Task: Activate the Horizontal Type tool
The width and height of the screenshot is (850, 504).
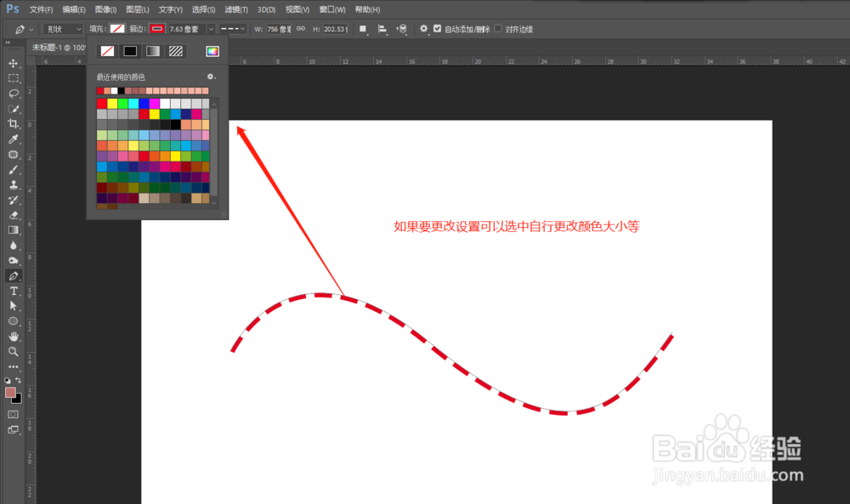Action: click(14, 291)
